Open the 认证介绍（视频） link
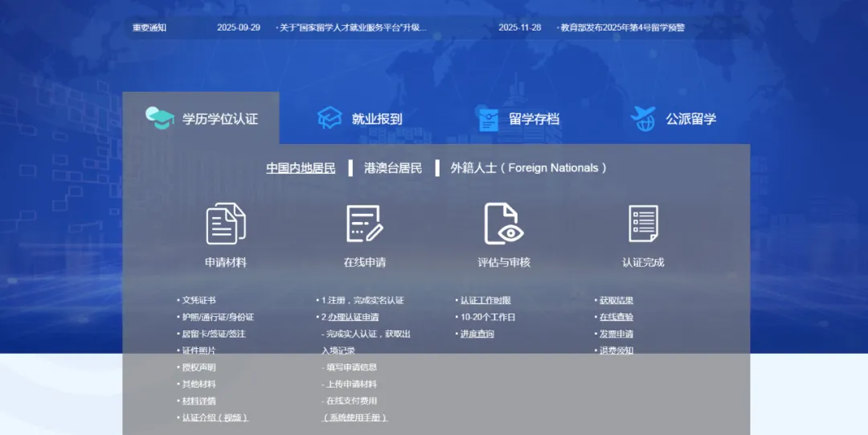The image size is (868, 435). point(215,417)
